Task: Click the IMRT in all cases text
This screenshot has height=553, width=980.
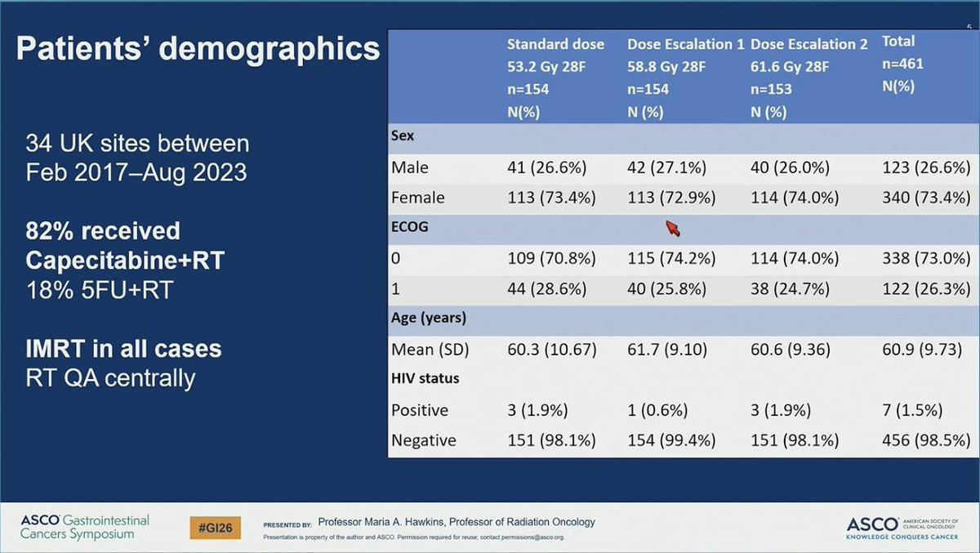Action: [123, 350]
